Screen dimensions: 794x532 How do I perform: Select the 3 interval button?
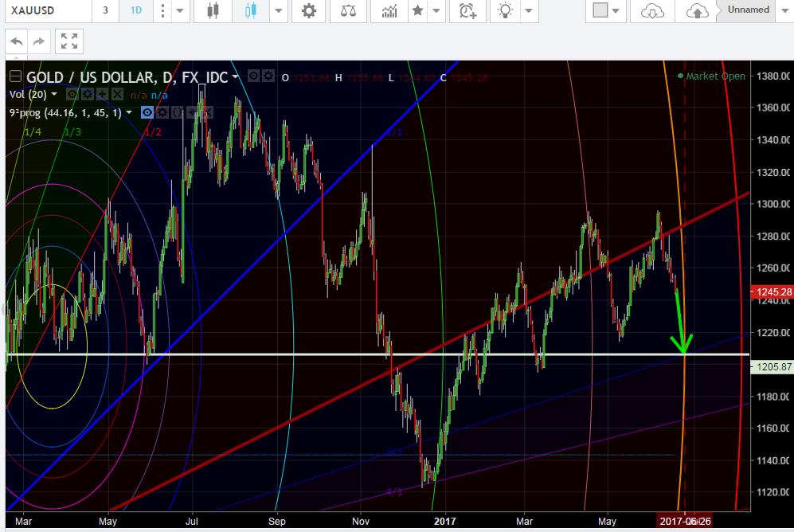click(x=105, y=11)
